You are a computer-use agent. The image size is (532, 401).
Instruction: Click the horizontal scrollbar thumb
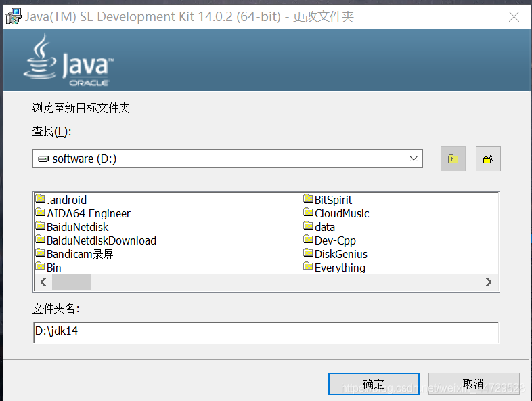click(72, 282)
